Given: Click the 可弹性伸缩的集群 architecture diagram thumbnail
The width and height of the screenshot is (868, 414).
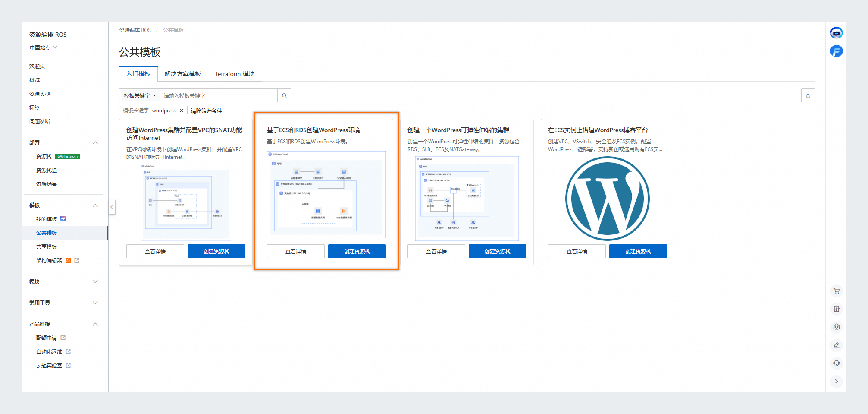Looking at the screenshot, I should click(467, 198).
